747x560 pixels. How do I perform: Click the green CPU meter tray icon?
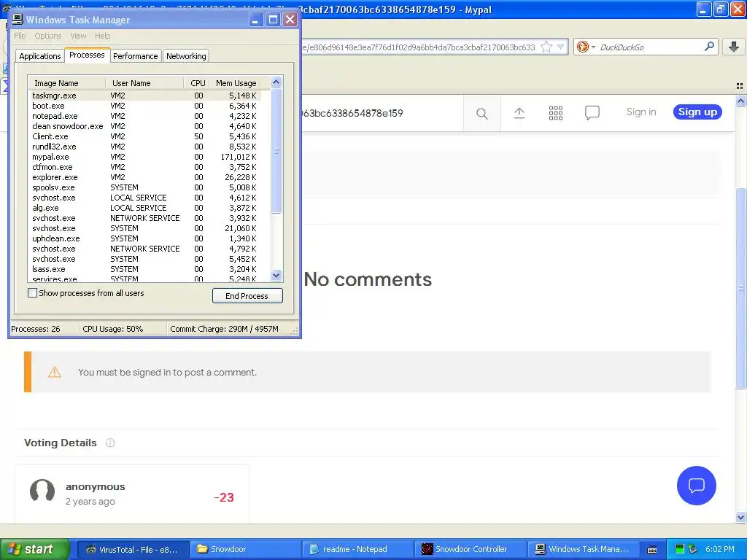pyautogui.click(x=680, y=549)
